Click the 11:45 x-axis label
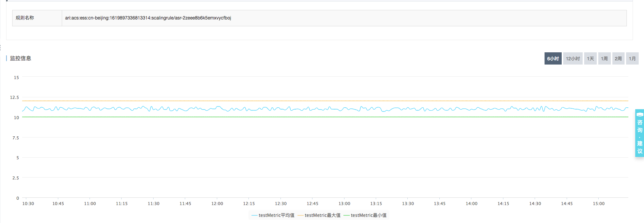644x223 pixels. tap(185, 204)
